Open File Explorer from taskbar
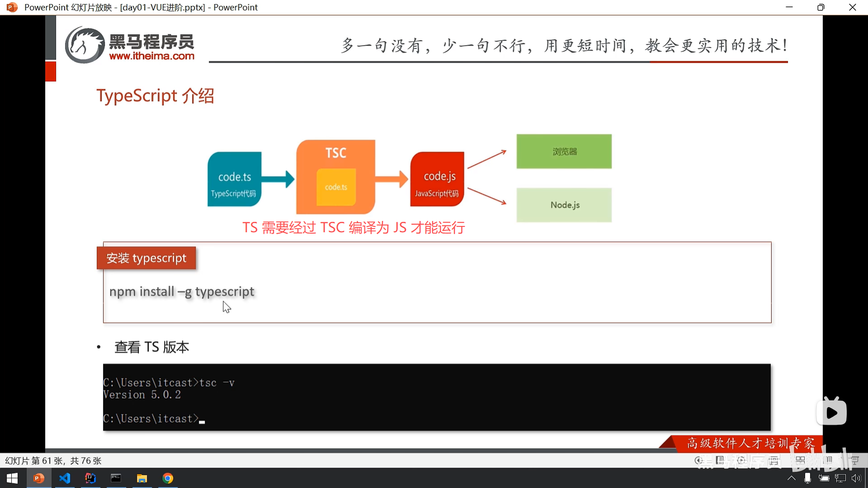The width and height of the screenshot is (868, 488). click(142, 478)
